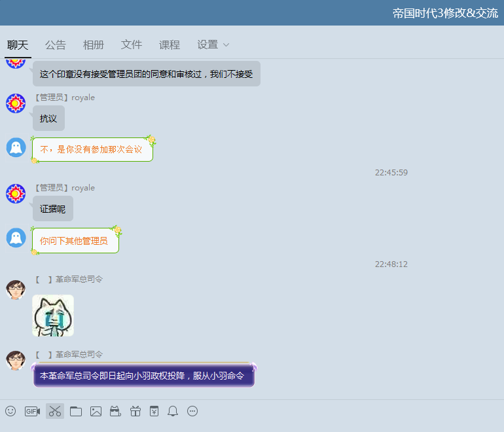Click 革命军总司令 avatar beside the purple message
The height and width of the screenshot is (432, 504).
coord(16,361)
